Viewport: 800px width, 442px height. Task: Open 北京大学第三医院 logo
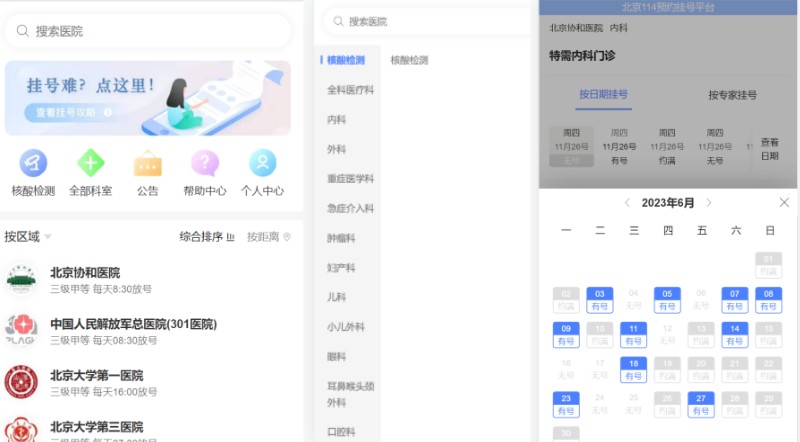pos(21,429)
